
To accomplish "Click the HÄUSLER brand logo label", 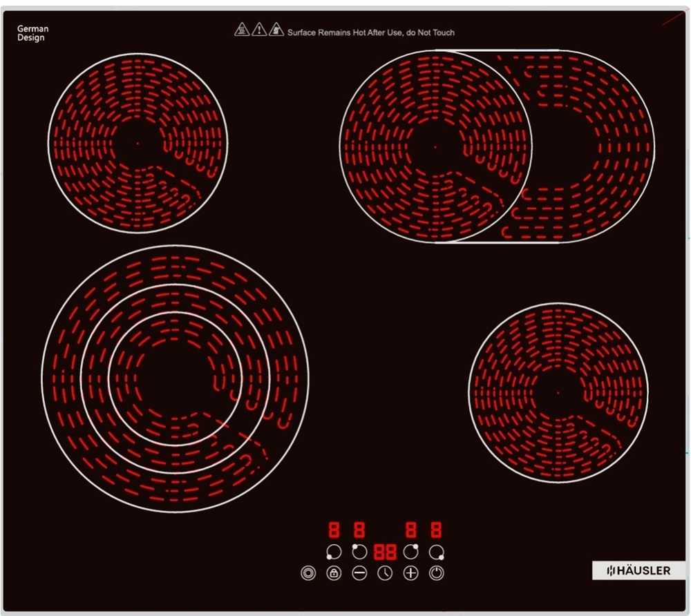I will coord(638,570).
